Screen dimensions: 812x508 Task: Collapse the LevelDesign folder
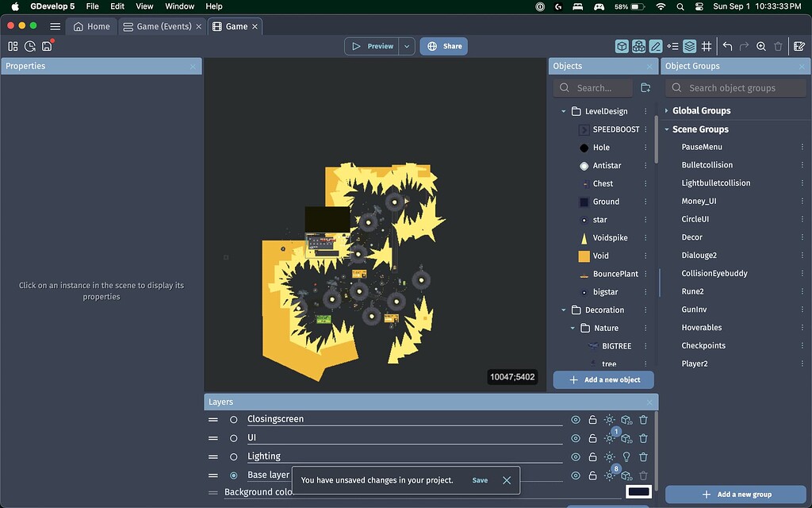pos(563,110)
